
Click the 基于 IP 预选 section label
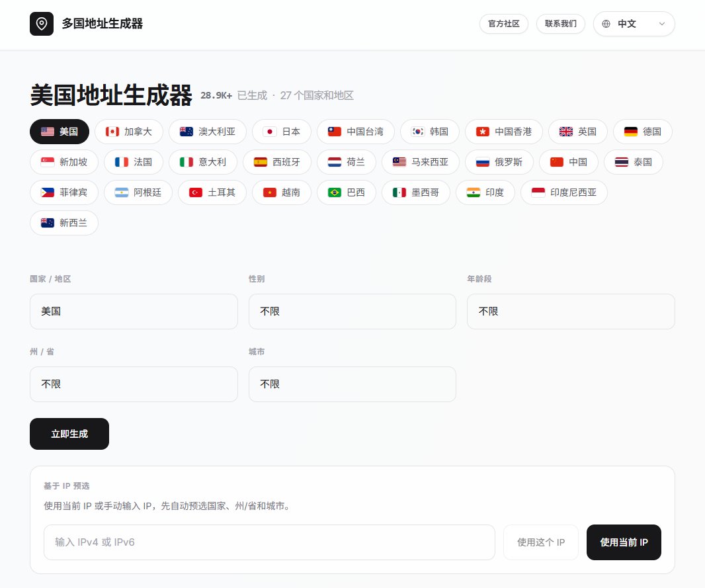(x=67, y=486)
